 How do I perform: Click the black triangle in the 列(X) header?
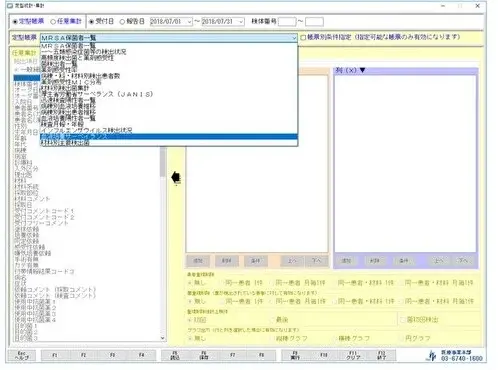click(x=362, y=70)
